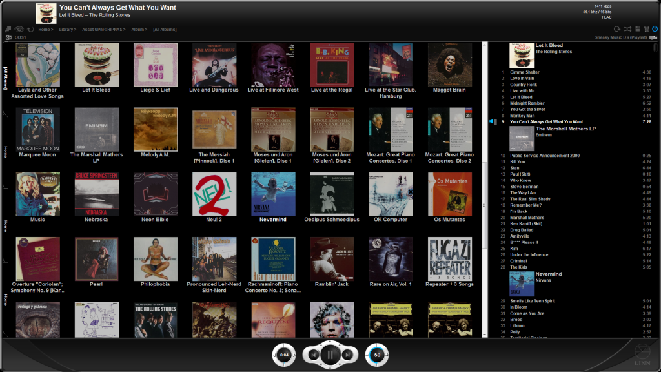Open the Let It Bleed album cover
The height and width of the screenshot is (372, 661).
(x=97, y=65)
